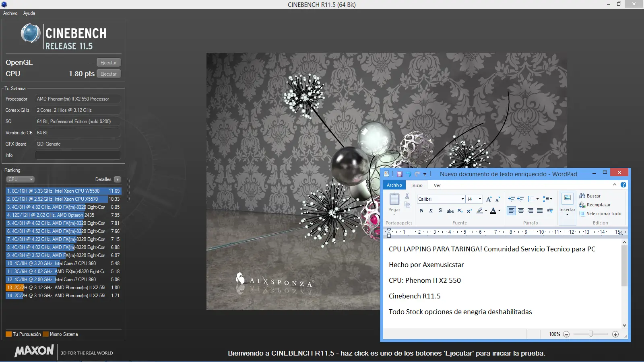Image resolution: width=644 pixels, height=362 pixels.
Task: Start a bulleted list in WordPad
Action: 531,199
